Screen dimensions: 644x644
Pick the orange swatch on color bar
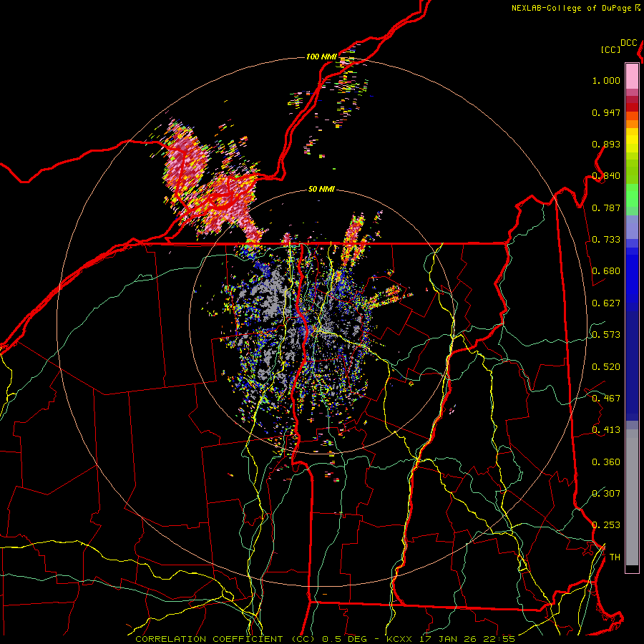point(632,124)
